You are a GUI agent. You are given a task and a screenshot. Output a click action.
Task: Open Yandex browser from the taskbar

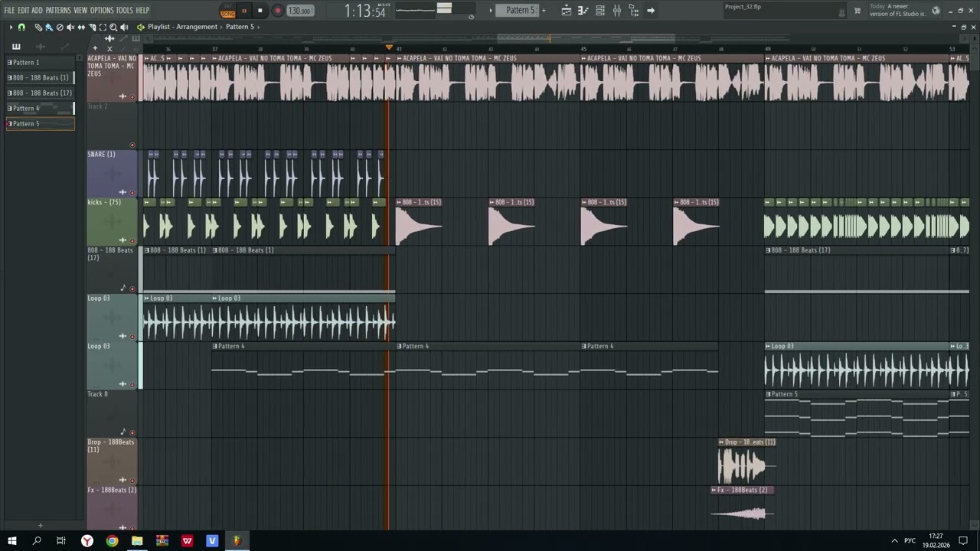87,541
